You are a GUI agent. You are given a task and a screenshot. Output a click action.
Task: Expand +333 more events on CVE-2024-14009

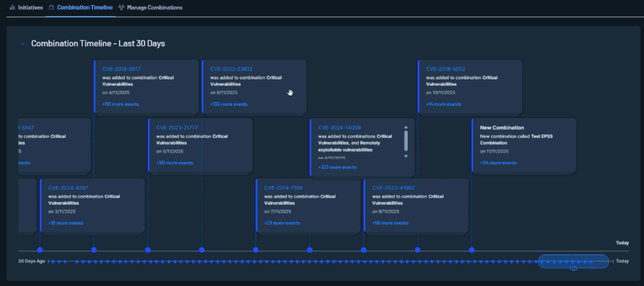click(337, 167)
